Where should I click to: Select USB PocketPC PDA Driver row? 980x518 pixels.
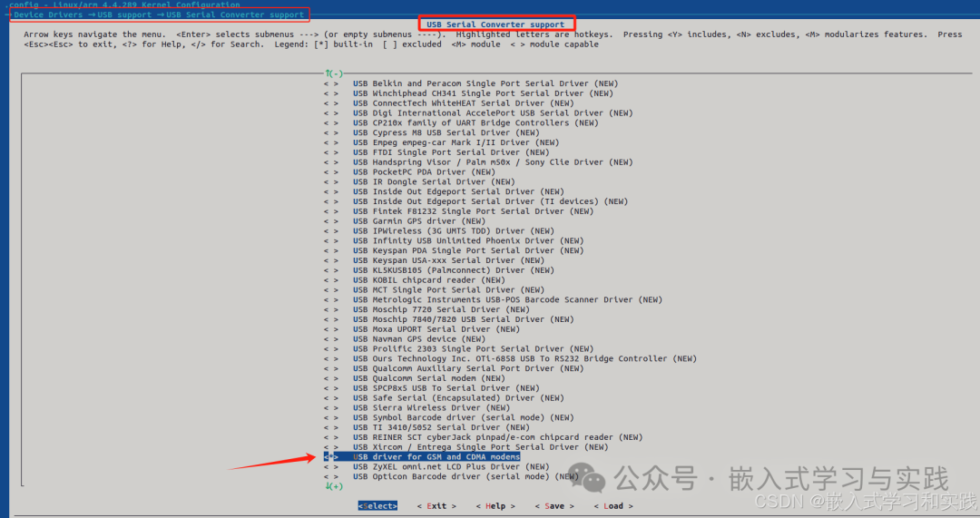(x=409, y=171)
